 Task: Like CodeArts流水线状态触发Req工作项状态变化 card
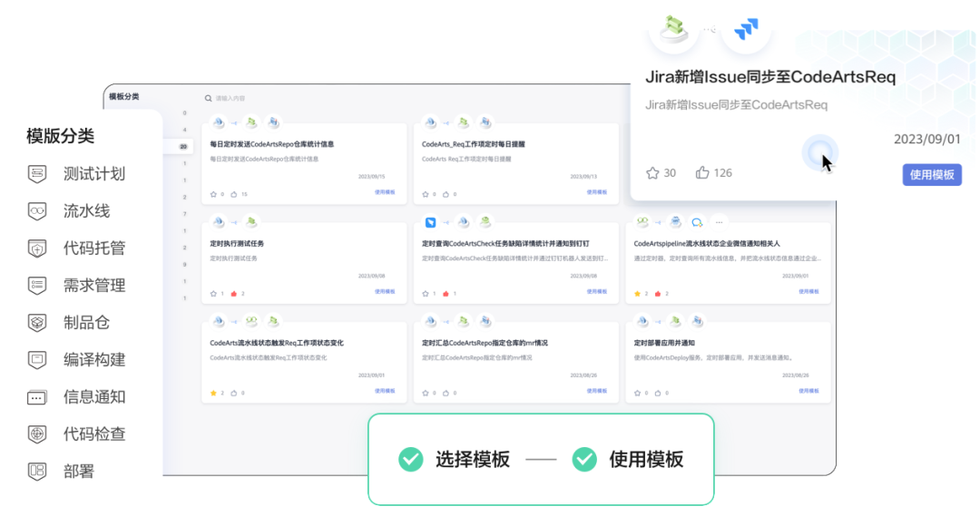(x=234, y=393)
